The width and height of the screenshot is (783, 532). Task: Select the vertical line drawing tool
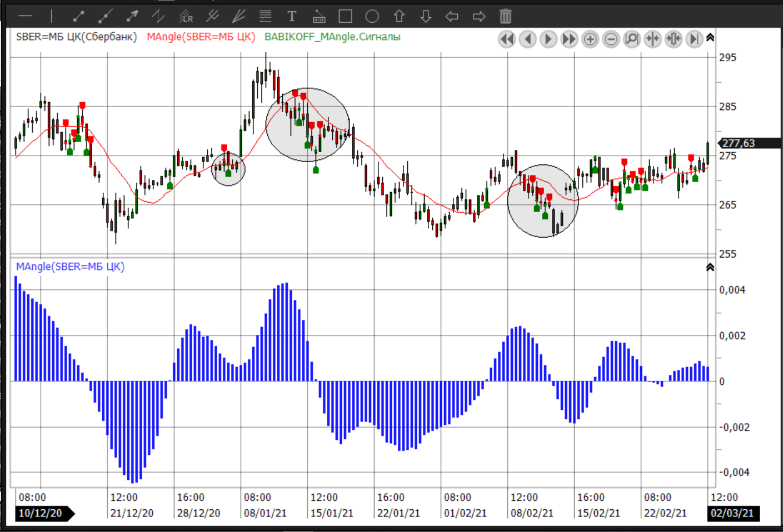(x=52, y=16)
